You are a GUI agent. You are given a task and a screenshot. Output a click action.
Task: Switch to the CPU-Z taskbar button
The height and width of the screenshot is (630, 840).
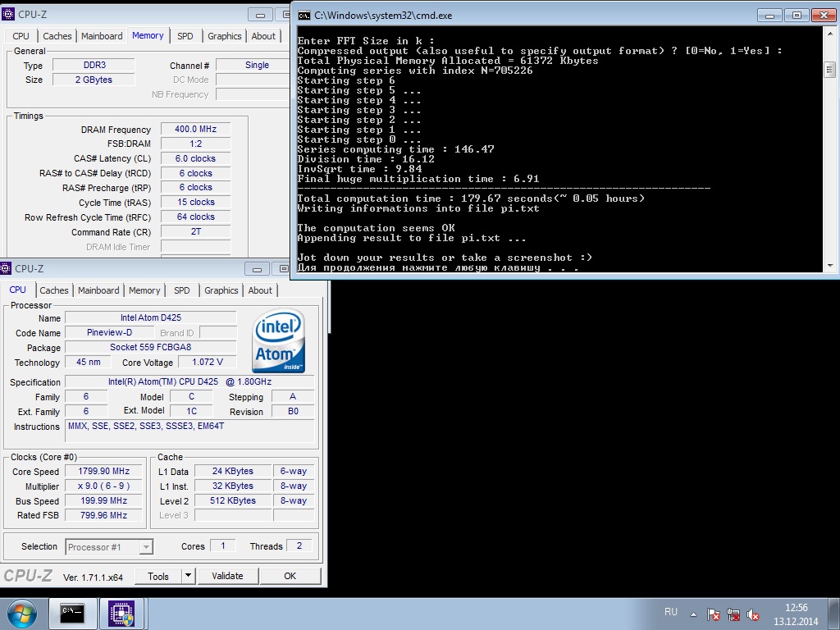click(x=121, y=614)
